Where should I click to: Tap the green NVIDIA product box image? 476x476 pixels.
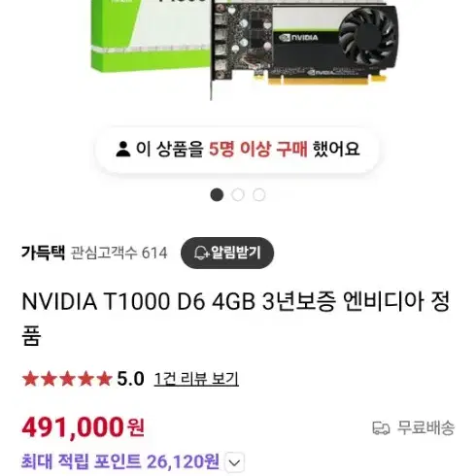pyautogui.click(x=151, y=36)
